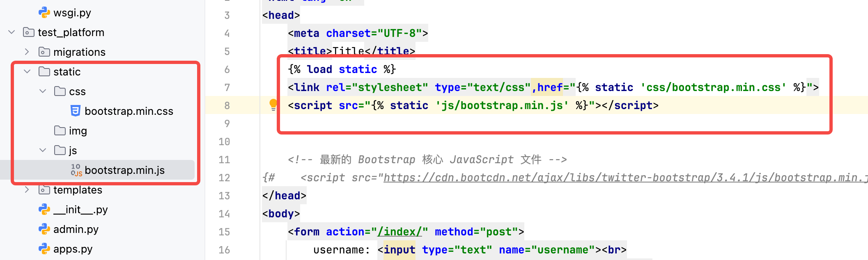868x260 pixels.
Task: Select migrations folder name
Action: pos(80,52)
